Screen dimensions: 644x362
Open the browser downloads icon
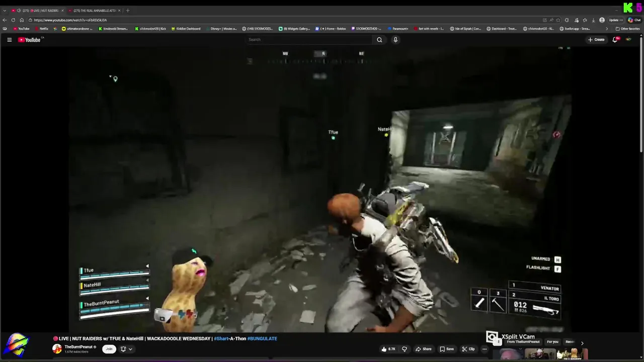pos(594,20)
